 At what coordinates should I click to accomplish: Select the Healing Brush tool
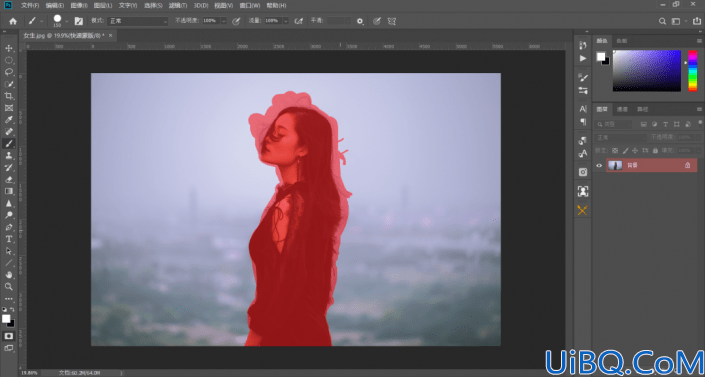(9, 132)
